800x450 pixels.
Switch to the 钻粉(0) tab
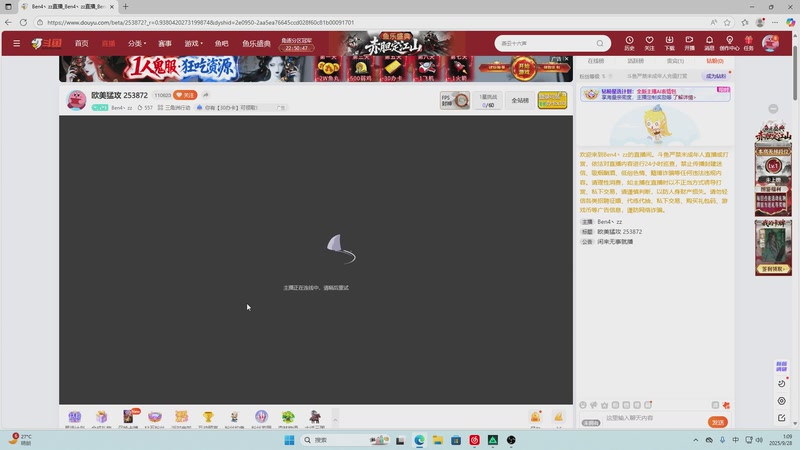pyautogui.click(x=715, y=61)
